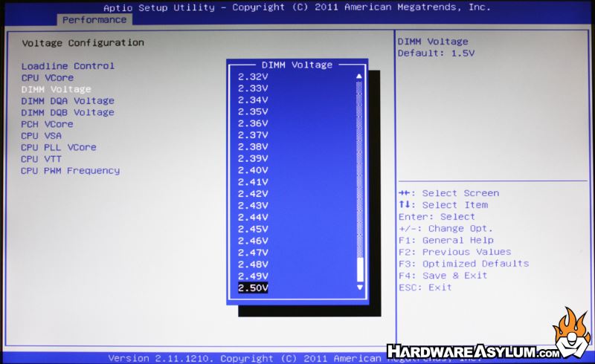The image size is (595, 364).
Task: Choose the highlighted 2.50V option
Action: pos(253,288)
